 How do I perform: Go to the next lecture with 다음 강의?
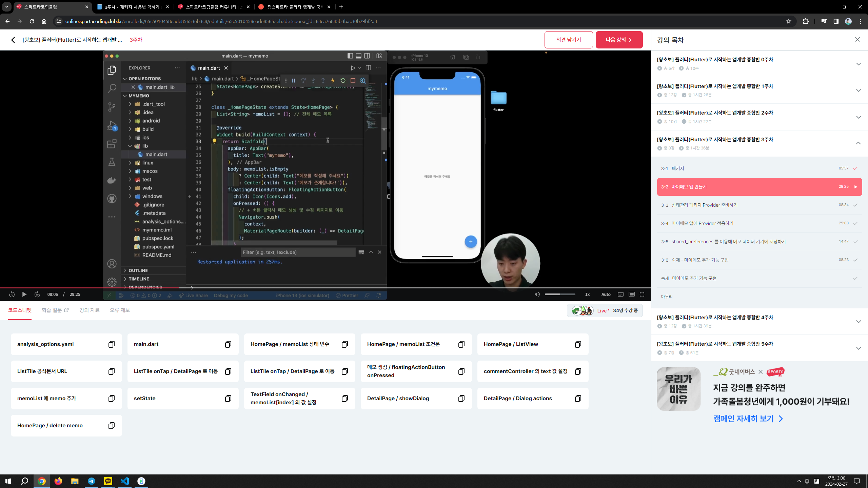619,40
